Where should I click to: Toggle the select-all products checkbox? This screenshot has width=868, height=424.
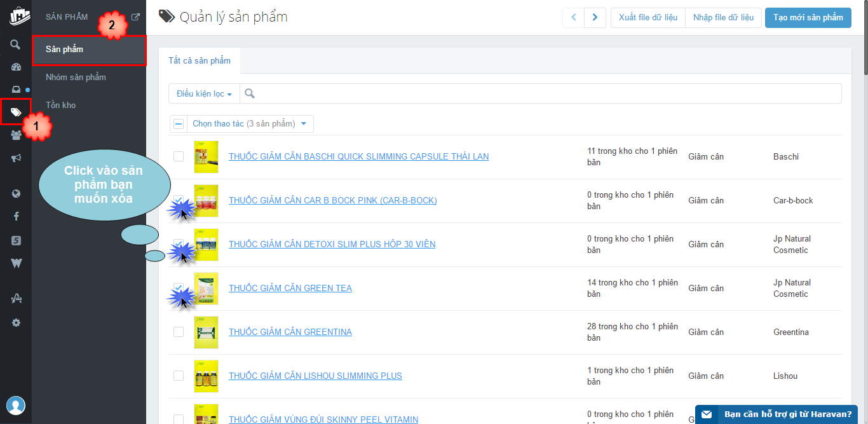(179, 124)
